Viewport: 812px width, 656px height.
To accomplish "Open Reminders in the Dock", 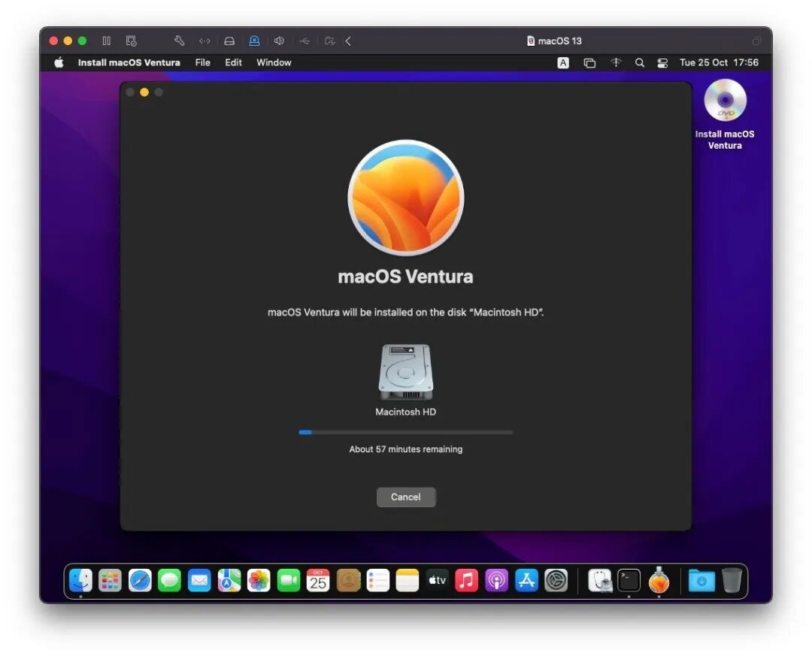I will click(x=377, y=580).
